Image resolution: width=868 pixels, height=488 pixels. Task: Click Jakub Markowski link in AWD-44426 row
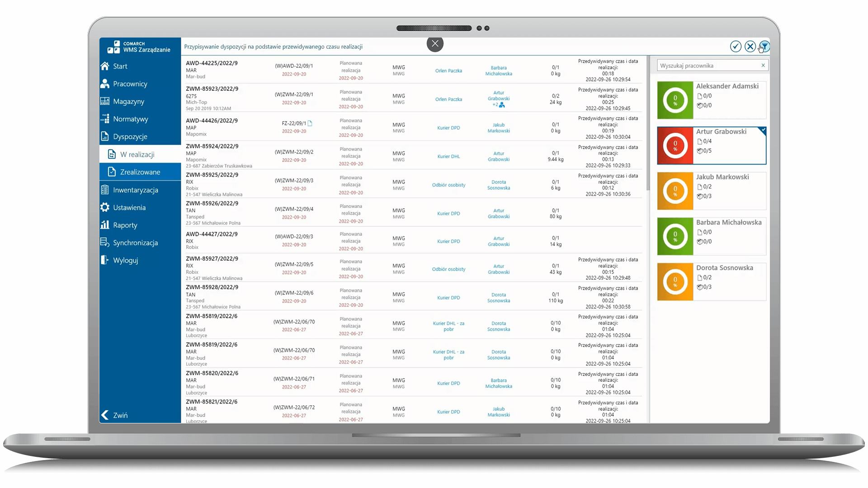pyautogui.click(x=499, y=128)
